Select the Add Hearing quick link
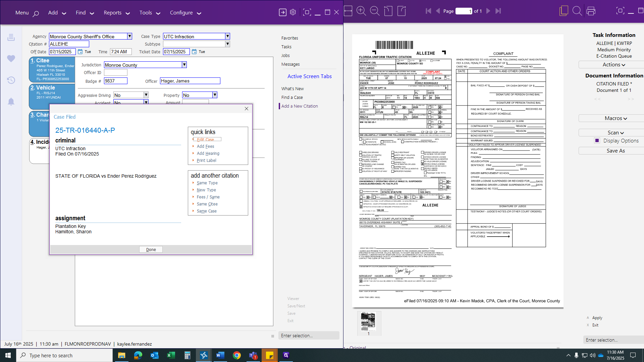Screen dimensions: 644x362 208,153
